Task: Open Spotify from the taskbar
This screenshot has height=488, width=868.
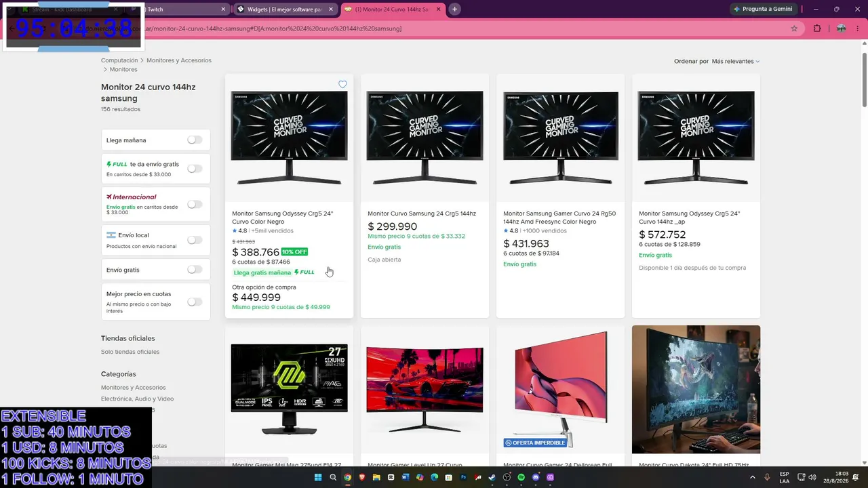Action: [x=521, y=477]
